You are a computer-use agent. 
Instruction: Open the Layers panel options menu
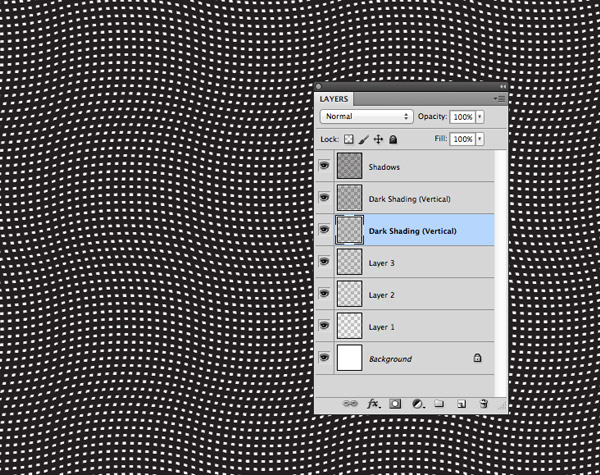[x=500, y=100]
